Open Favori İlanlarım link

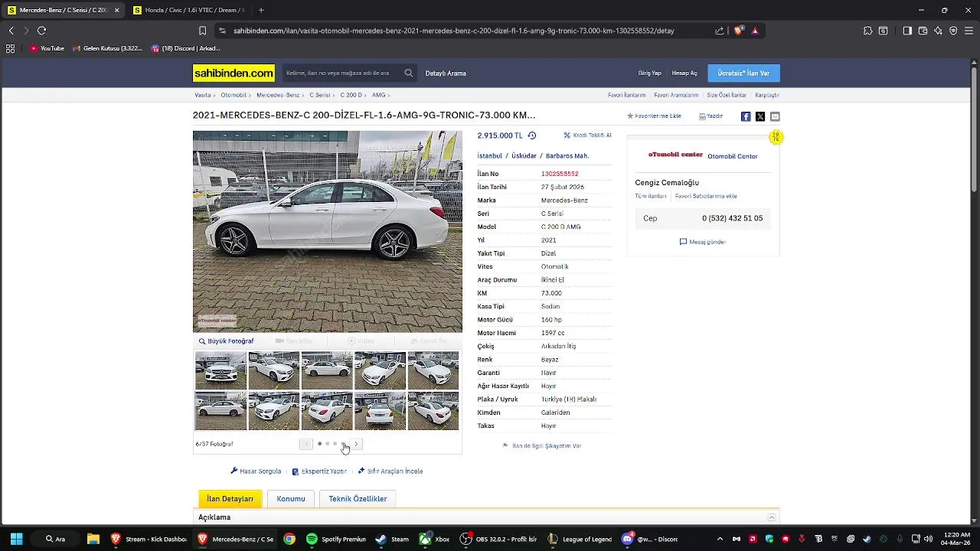coord(627,95)
